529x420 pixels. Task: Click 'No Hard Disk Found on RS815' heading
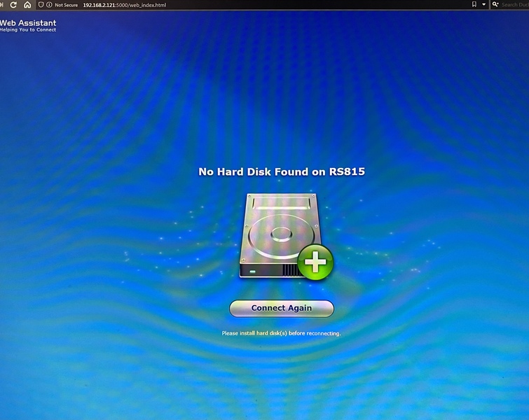click(282, 171)
